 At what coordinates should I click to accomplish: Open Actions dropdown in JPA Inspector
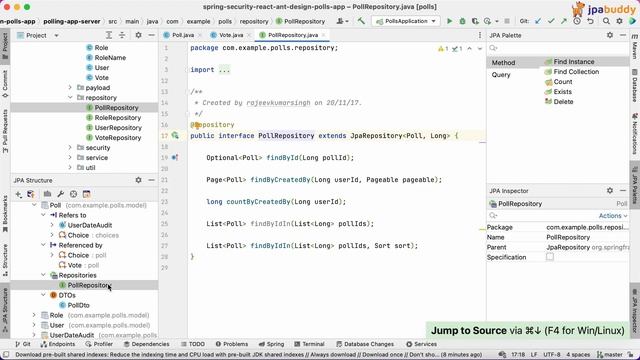[613, 216]
